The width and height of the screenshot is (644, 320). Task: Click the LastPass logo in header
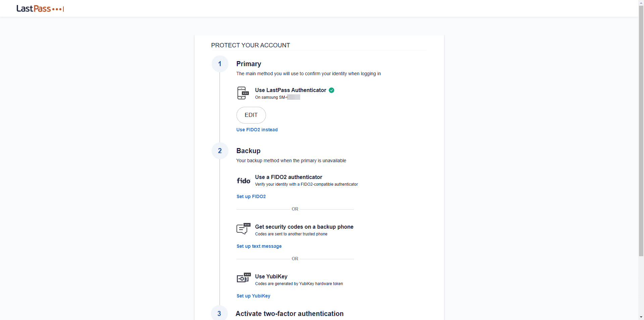click(x=40, y=8)
